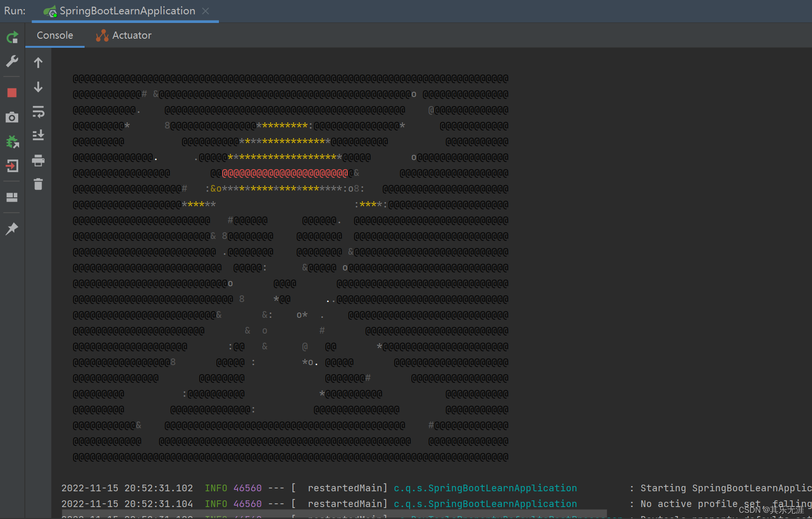Go down the stack trace (down arrow)
The width and height of the screenshot is (812, 519).
(38, 87)
